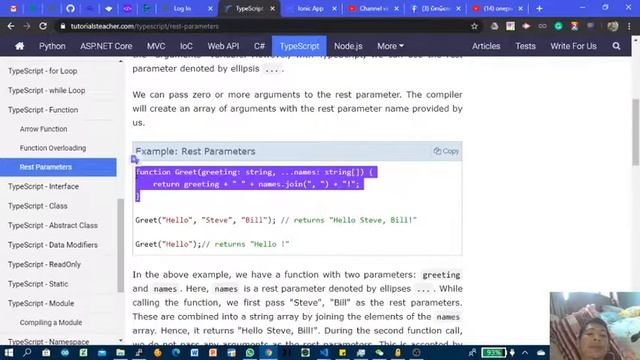The width and height of the screenshot is (640, 360).
Task: Open the C# tutorials menu
Action: [259, 46]
